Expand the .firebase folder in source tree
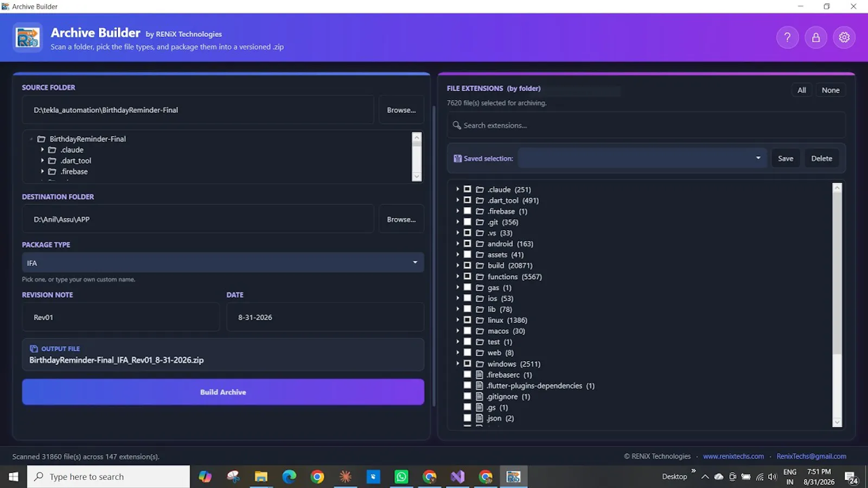The image size is (868, 488). click(x=42, y=171)
